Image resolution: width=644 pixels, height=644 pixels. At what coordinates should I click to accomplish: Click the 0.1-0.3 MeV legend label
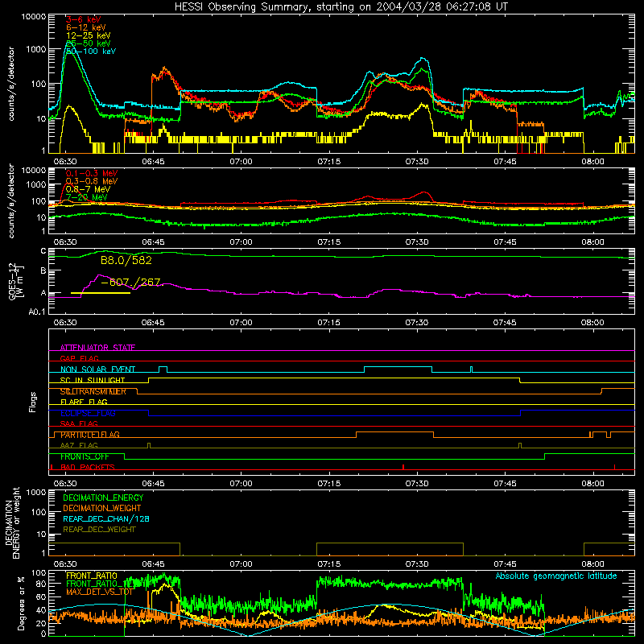[x=92, y=173]
